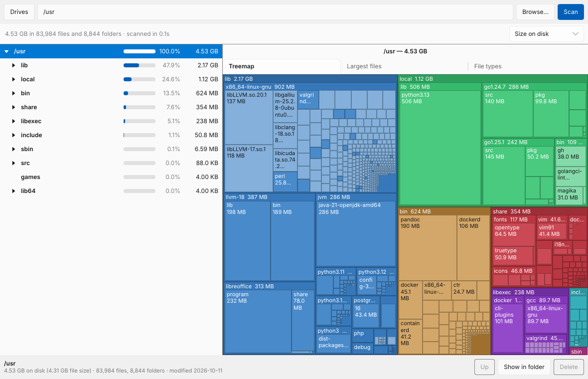588x379 pixels.
Task: Click the Delete button
Action: click(569, 367)
